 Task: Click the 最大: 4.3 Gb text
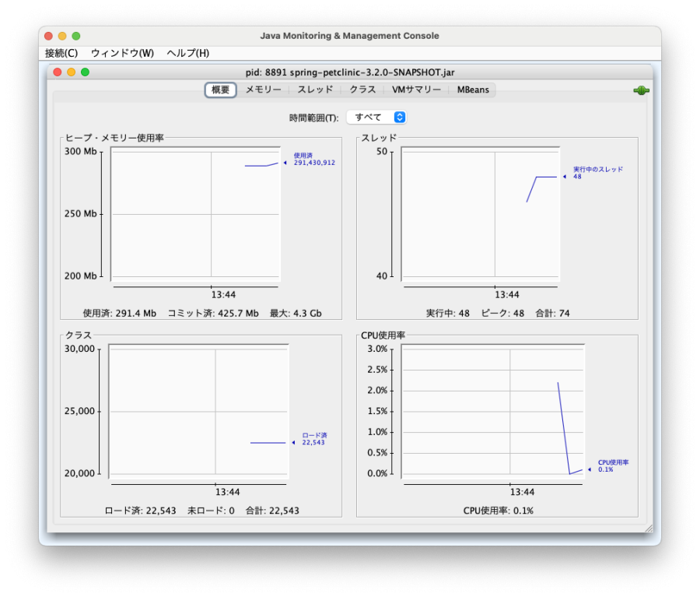(296, 313)
